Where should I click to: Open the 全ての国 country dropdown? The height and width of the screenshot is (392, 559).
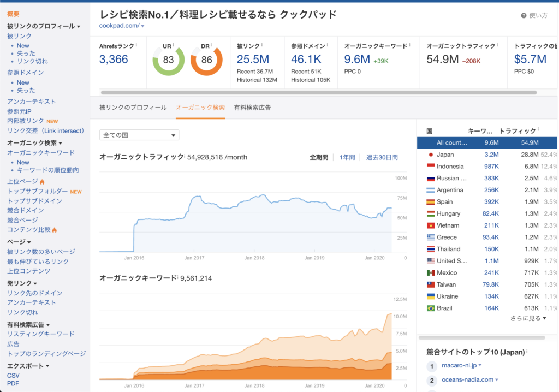[139, 135]
